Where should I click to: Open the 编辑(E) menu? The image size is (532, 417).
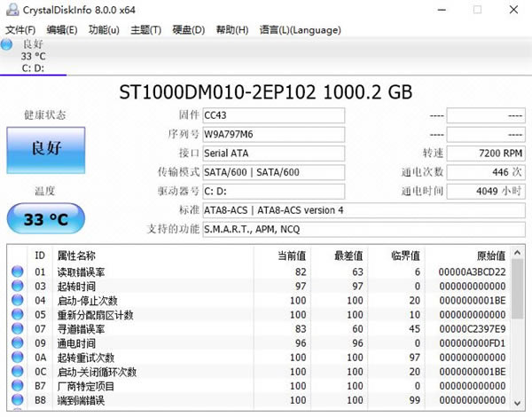tap(62, 30)
